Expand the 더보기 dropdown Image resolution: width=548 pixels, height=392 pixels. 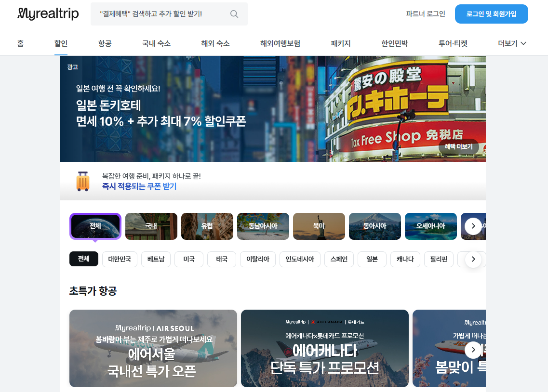tap(512, 43)
